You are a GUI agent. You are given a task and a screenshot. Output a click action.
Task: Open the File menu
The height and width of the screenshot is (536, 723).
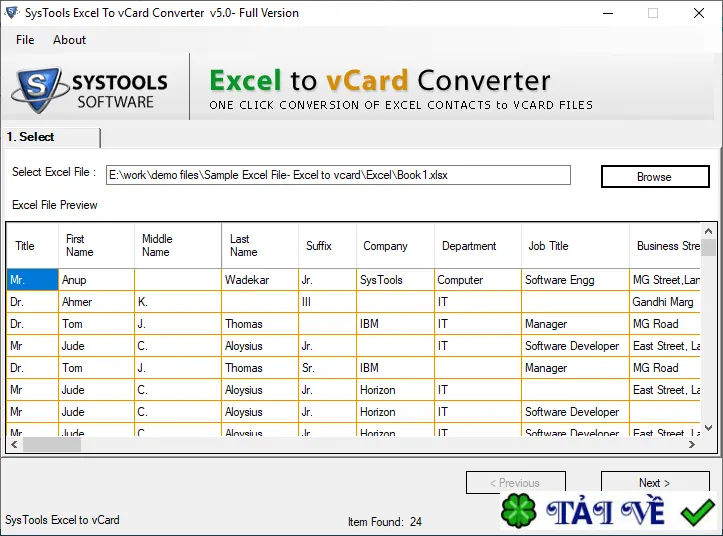(25, 40)
